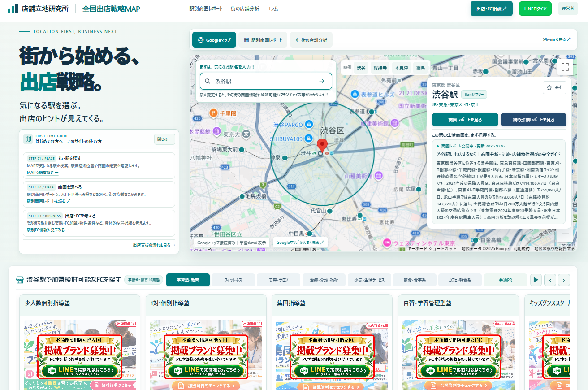This screenshot has height=390, width=588.
Task: Click the 山種美術館 museum marker icon
Action: tap(379, 175)
